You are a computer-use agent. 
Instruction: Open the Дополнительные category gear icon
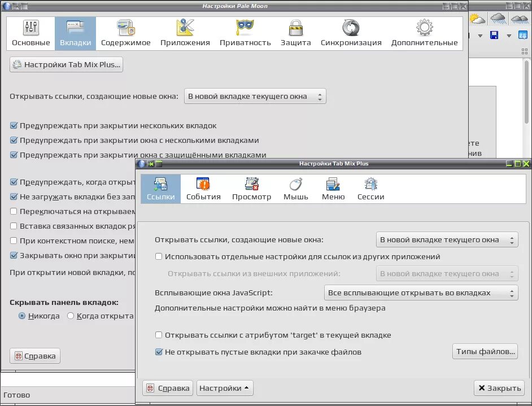tap(425, 33)
